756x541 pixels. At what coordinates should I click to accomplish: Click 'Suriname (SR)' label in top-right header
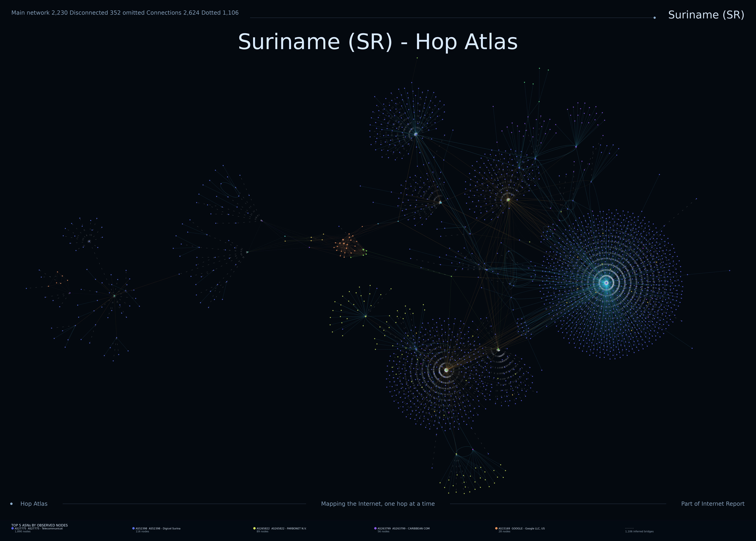click(x=706, y=15)
